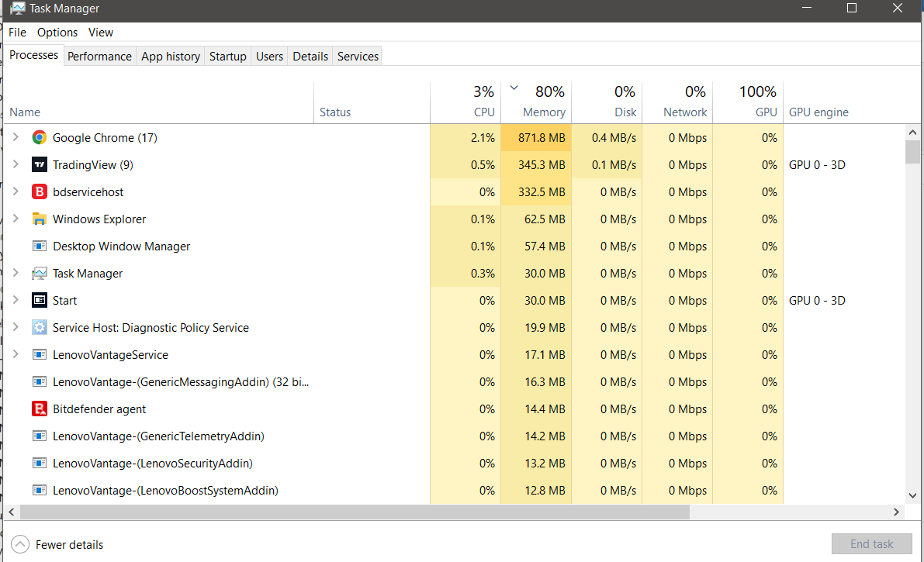The width and height of the screenshot is (924, 562).
Task: Click the vertical scrollbar down arrow
Action: coord(912,496)
